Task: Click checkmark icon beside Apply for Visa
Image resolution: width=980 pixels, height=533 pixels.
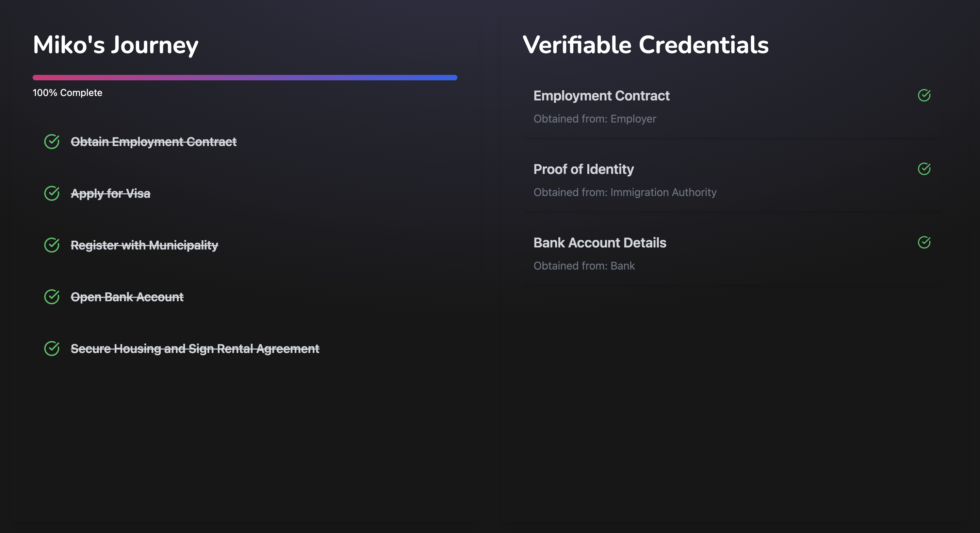Action: 52,193
